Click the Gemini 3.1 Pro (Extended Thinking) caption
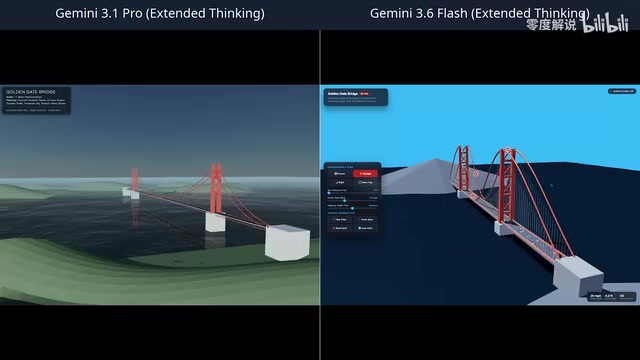Viewport: 640px width, 360px height. [160, 13]
